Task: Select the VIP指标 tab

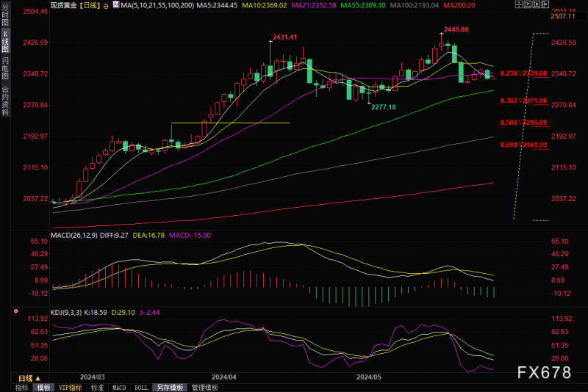Action: (x=71, y=388)
